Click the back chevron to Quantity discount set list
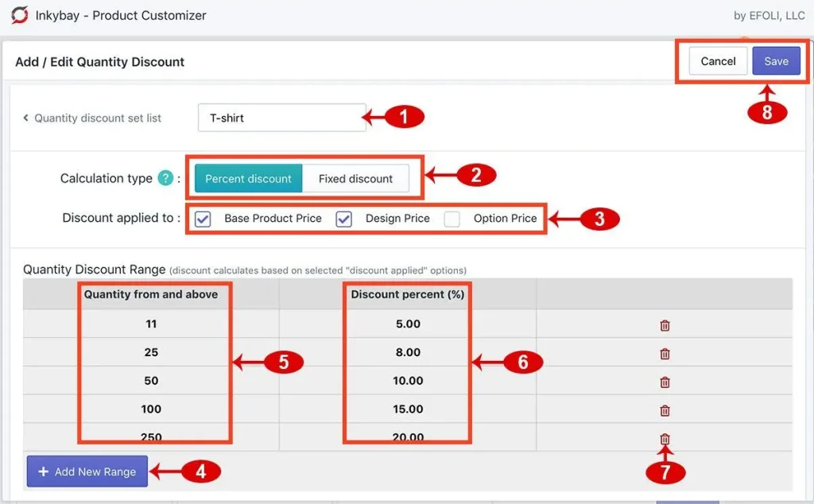This screenshot has width=814, height=504. click(x=25, y=117)
